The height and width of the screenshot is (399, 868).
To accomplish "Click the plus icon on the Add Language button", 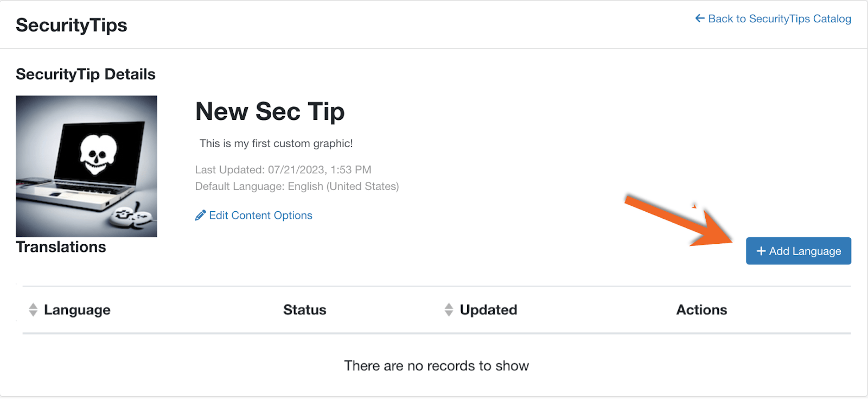I will [761, 251].
